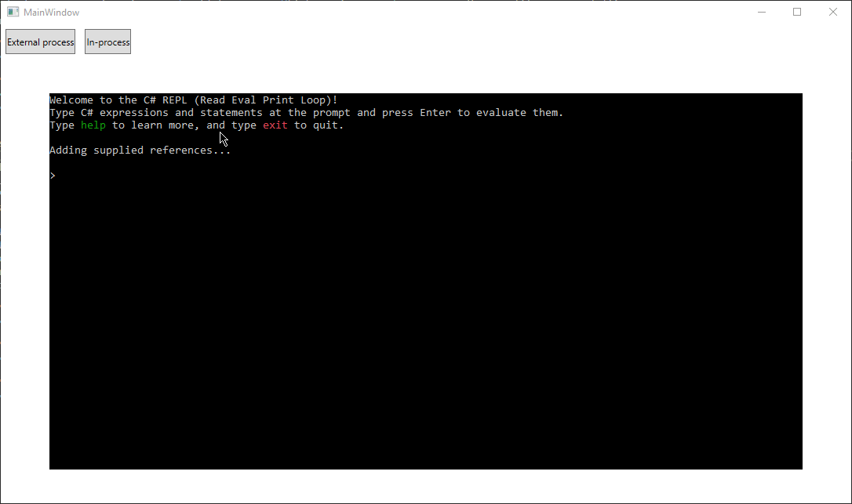This screenshot has height=504, width=852.
Task: Click the prompt '>' character
Action: pyautogui.click(x=53, y=176)
